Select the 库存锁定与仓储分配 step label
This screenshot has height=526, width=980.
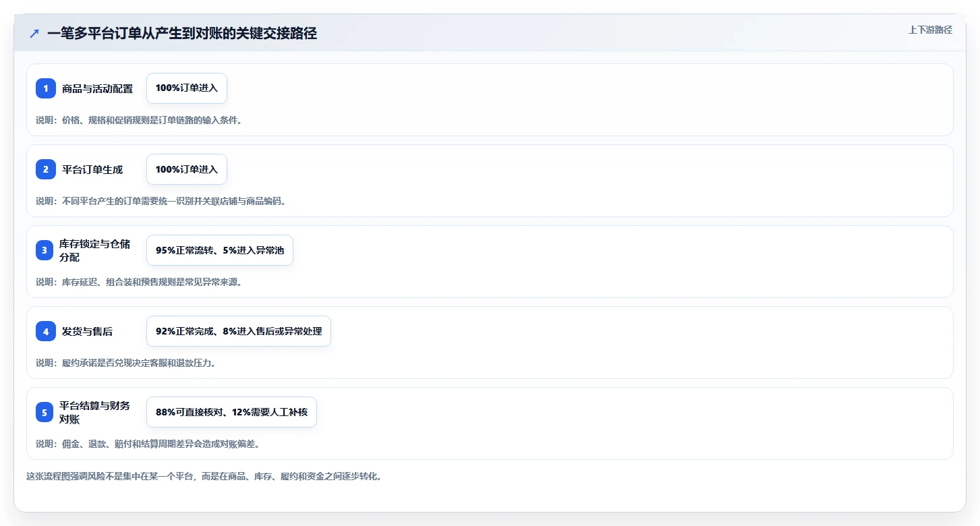click(94, 250)
